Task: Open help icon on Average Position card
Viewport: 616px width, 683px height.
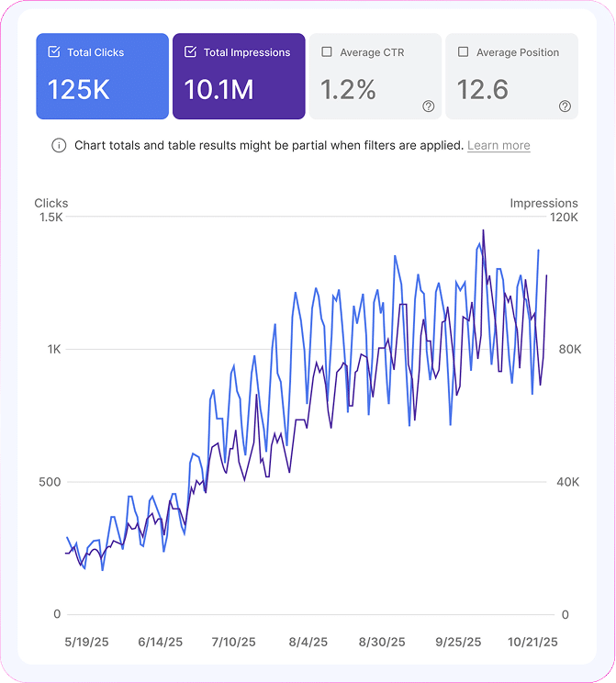Action: pos(565,106)
